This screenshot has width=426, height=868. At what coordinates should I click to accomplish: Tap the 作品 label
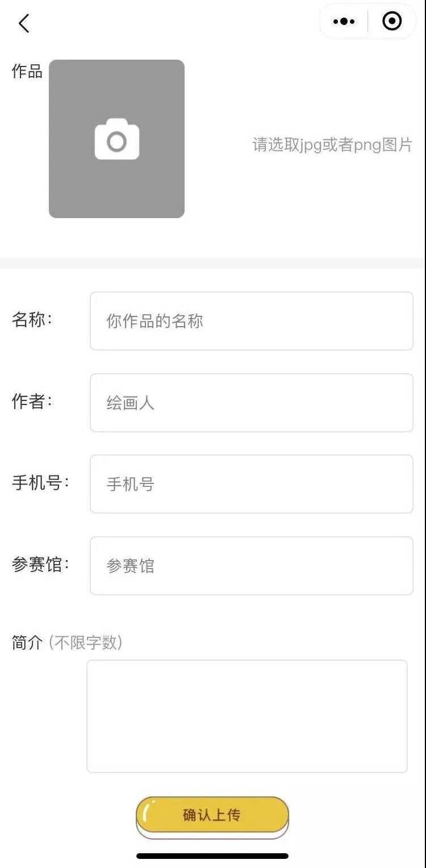tap(27, 72)
